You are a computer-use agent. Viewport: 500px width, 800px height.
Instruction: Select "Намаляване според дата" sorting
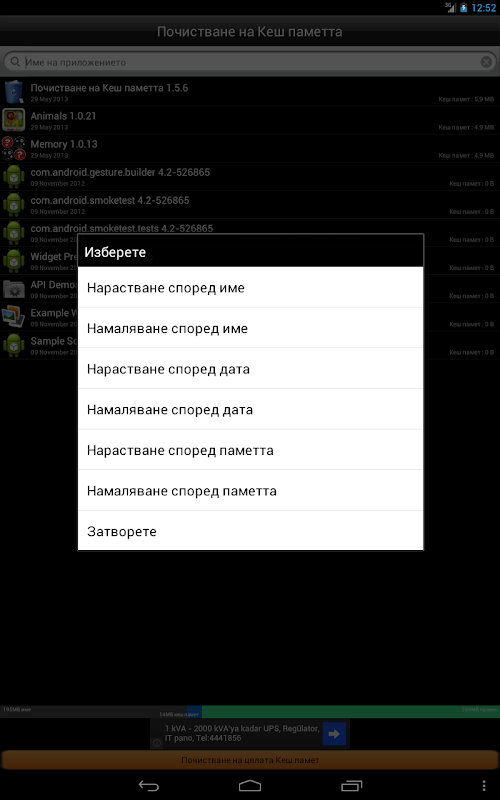[251, 410]
